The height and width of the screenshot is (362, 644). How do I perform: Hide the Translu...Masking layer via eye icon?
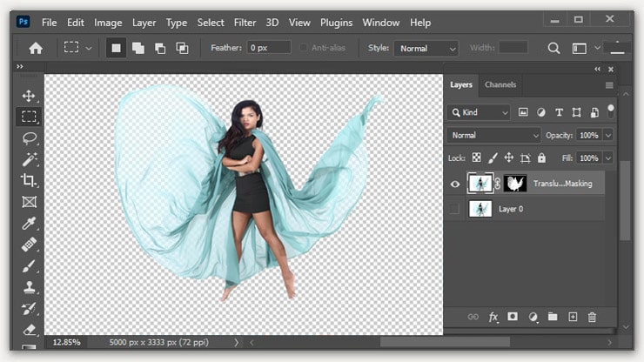coord(454,184)
